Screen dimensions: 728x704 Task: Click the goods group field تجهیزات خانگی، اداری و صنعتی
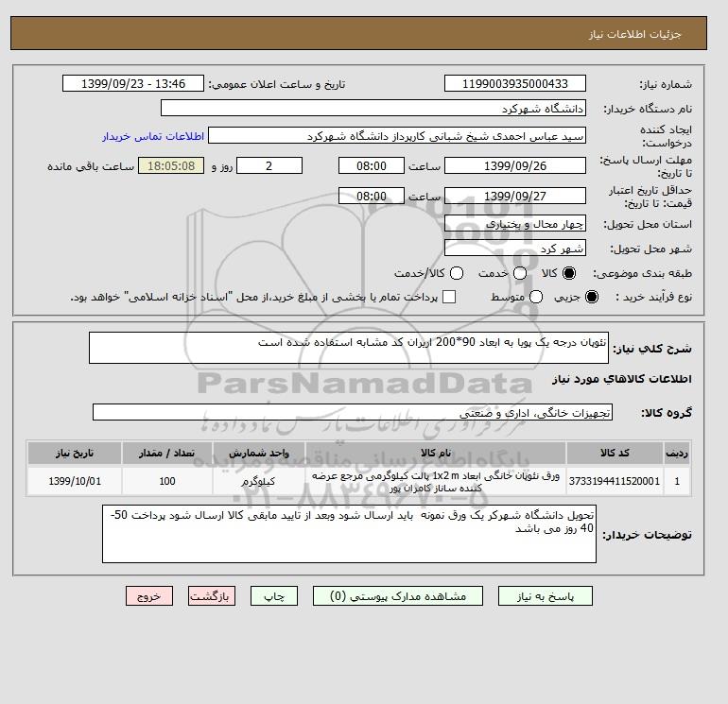(353, 412)
